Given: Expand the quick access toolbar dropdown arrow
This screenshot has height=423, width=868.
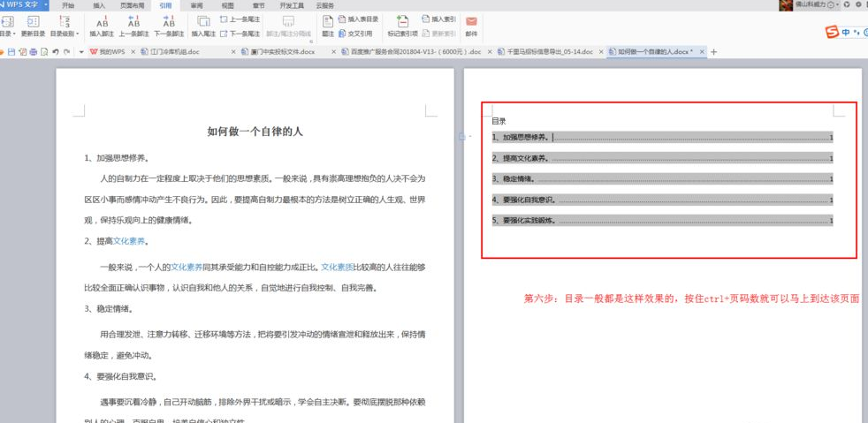Looking at the screenshot, I should tap(81, 52).
